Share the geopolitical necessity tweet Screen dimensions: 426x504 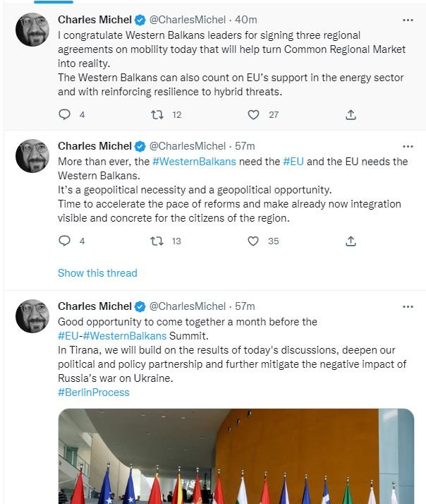[x=351, y=241]
